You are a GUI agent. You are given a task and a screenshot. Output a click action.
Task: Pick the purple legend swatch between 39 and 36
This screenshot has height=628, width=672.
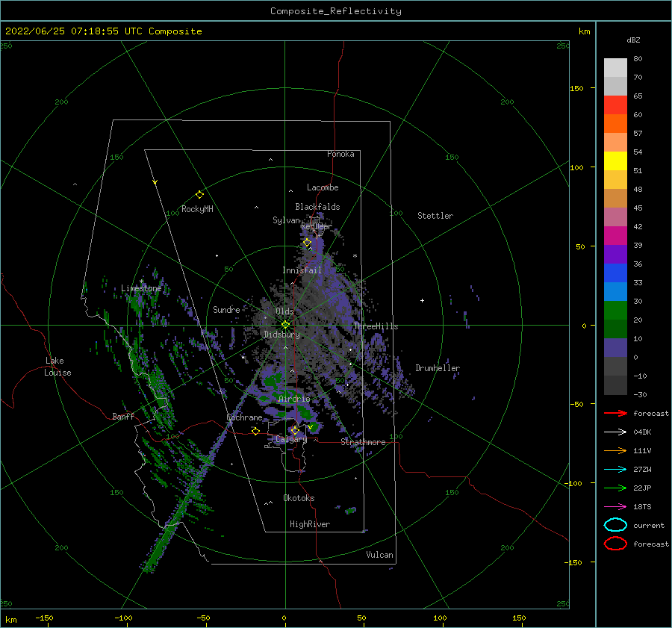pyautogui.click(x=615, y=255)
